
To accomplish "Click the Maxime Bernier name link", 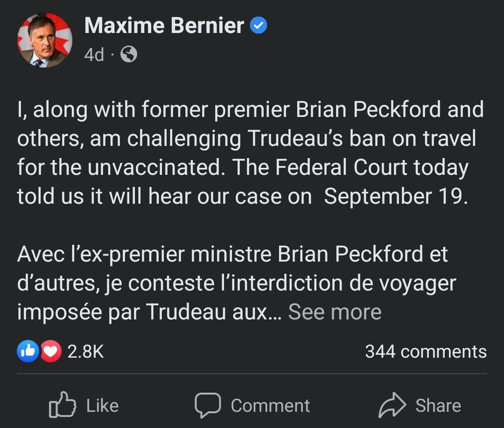I will (164, 26).
